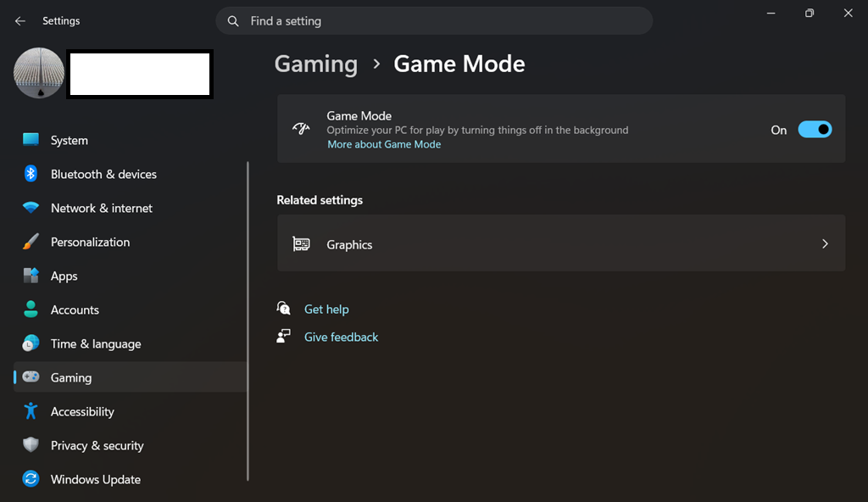
Task: Restore down the Settings window
Action: (x=810, y=13)
